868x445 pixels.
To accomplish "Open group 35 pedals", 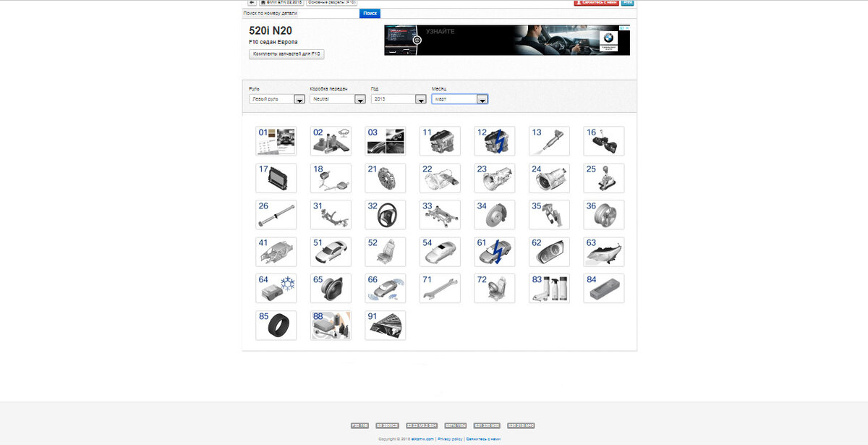I will 549,215.
